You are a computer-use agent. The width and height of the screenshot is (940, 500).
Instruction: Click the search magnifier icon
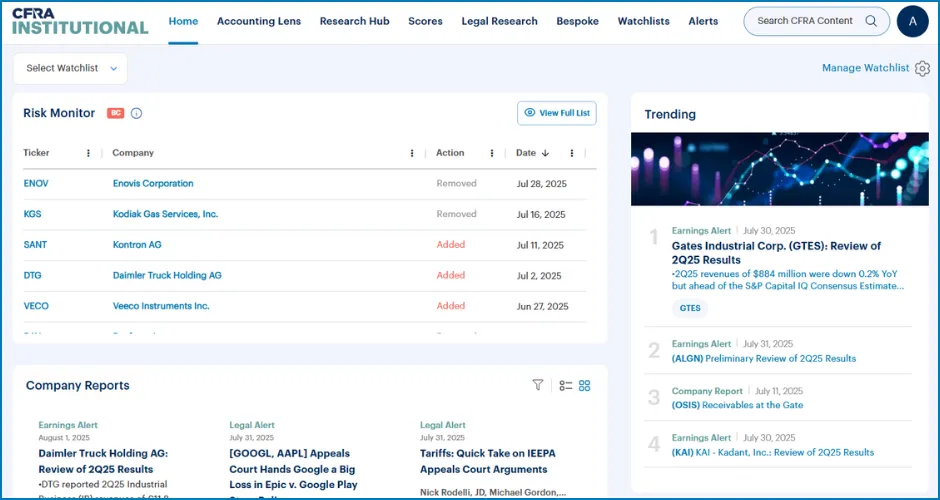pos(871,21)
